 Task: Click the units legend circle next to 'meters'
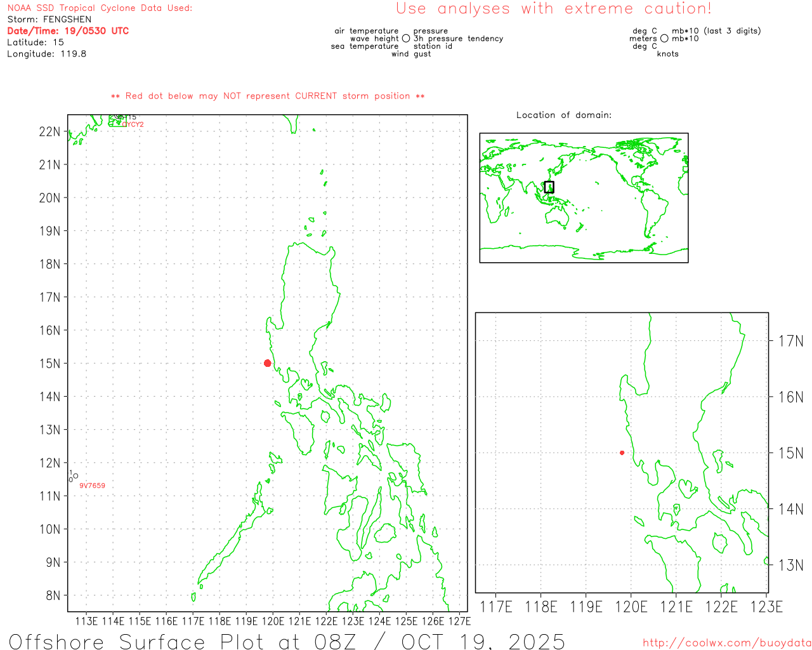click(664, 39)
